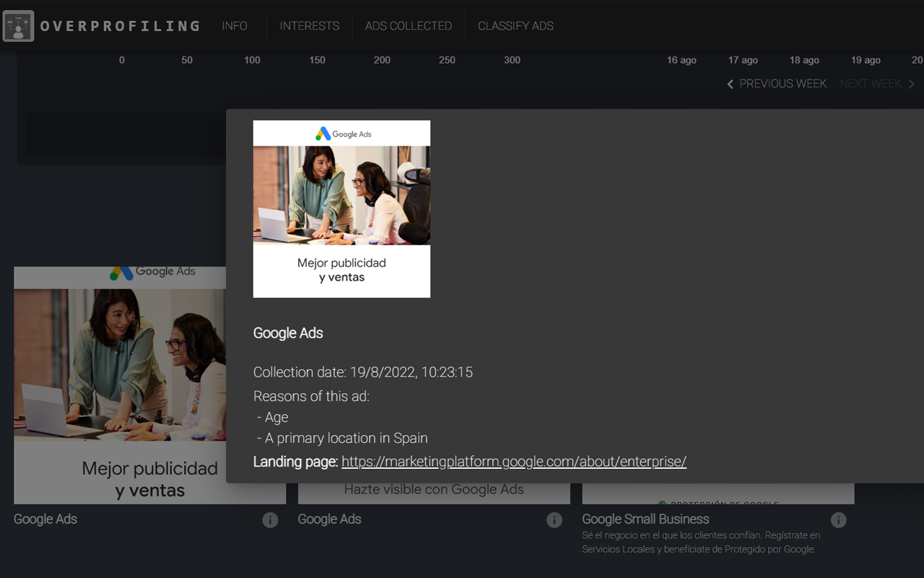This screenshot has height=578, width=924.
Task: Click the NEXT WEEK button
Action: tap(878, 84)
